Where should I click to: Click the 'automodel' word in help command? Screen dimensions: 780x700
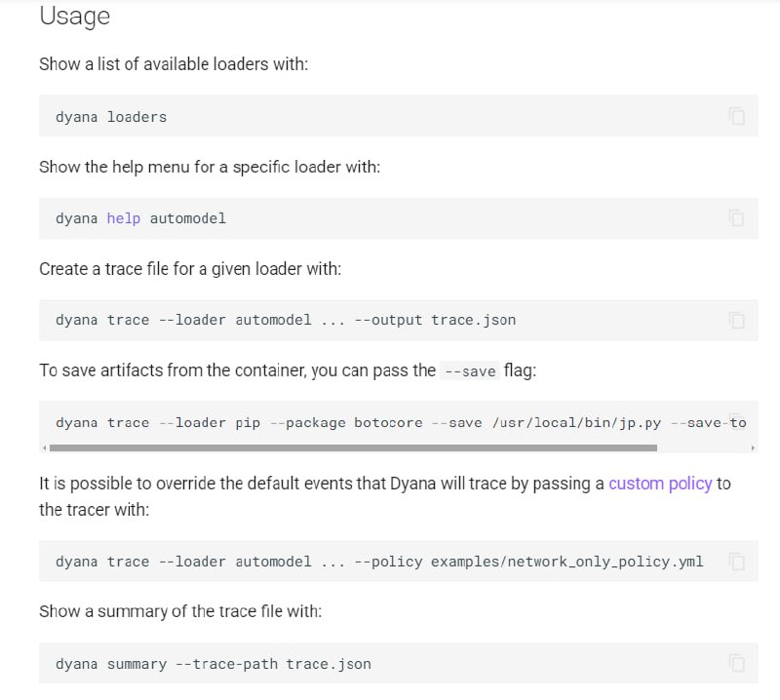(187, 218)
